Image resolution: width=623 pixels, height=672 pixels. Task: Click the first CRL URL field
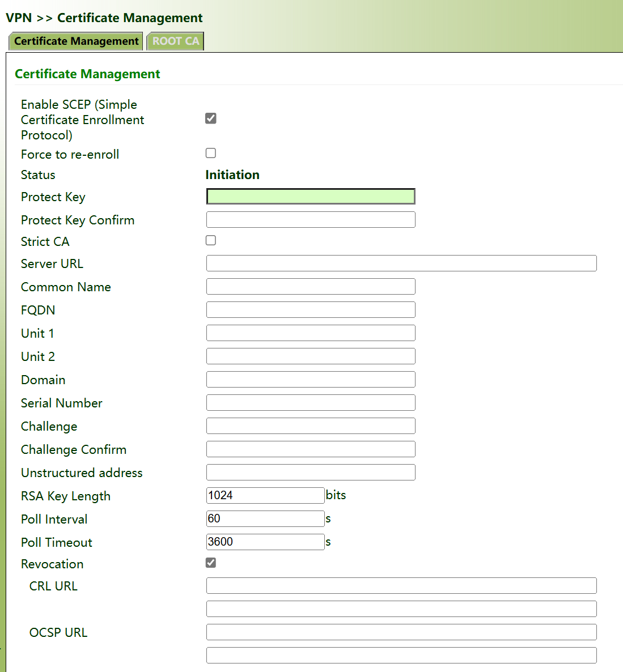(401, 586)
